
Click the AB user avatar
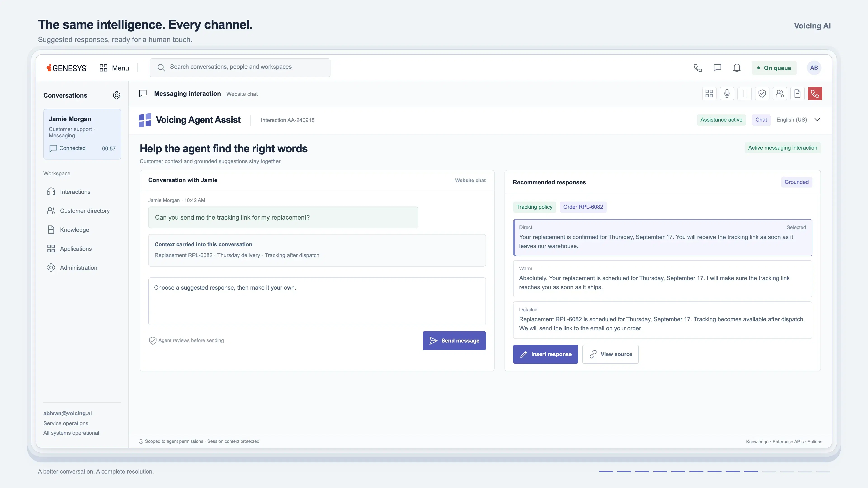(x=814, y=68)
